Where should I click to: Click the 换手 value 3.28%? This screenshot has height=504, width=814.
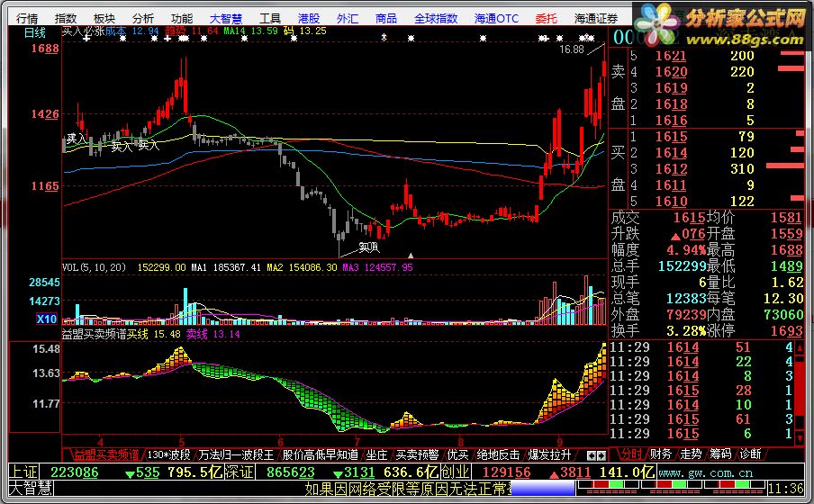[686, 331]
